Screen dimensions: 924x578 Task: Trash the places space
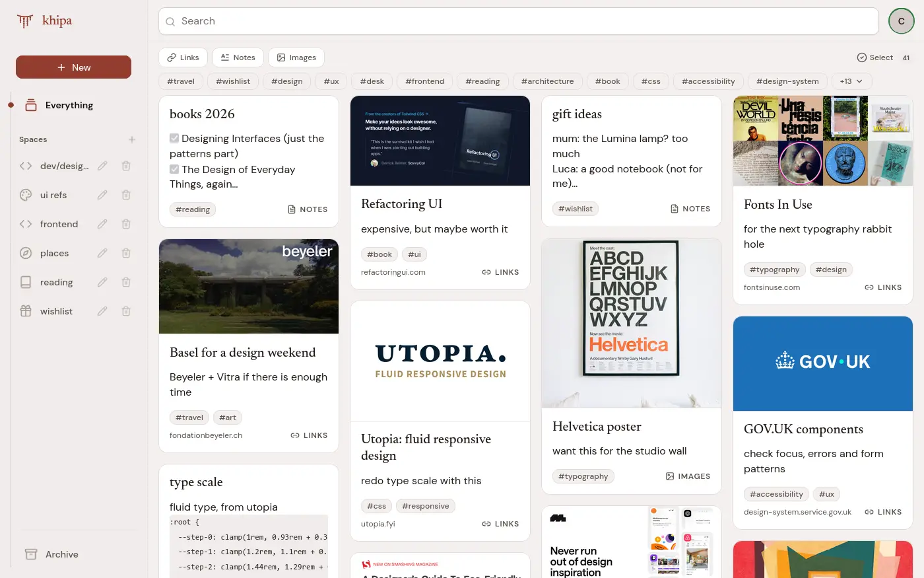126,253
